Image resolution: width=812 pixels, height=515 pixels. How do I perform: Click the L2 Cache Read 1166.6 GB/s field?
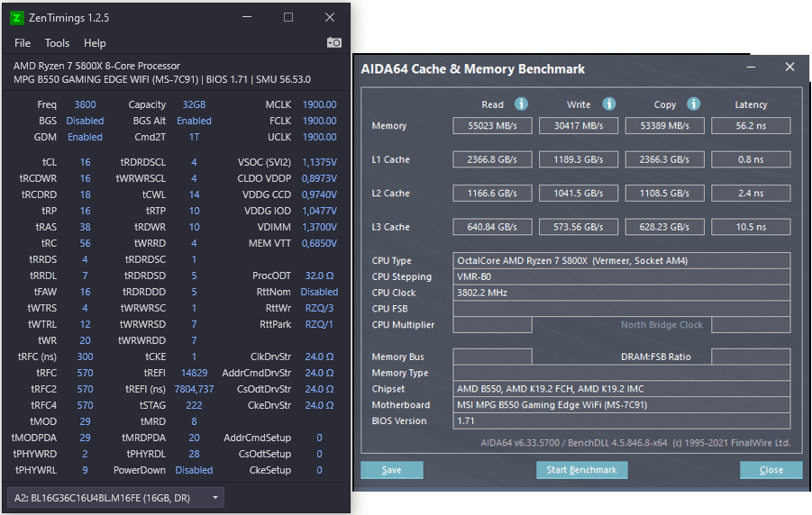(492, 193)
